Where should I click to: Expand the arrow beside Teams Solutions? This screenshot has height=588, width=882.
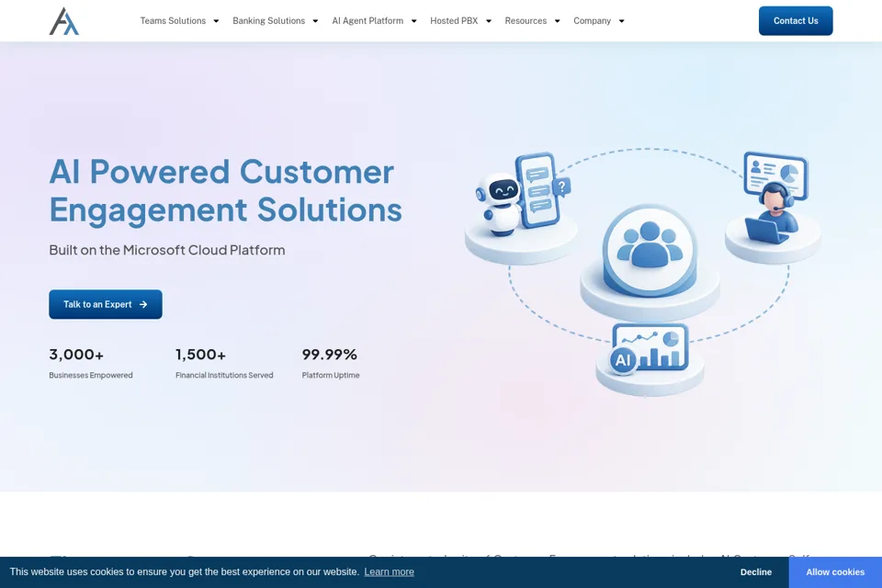[x=216, y=21]
